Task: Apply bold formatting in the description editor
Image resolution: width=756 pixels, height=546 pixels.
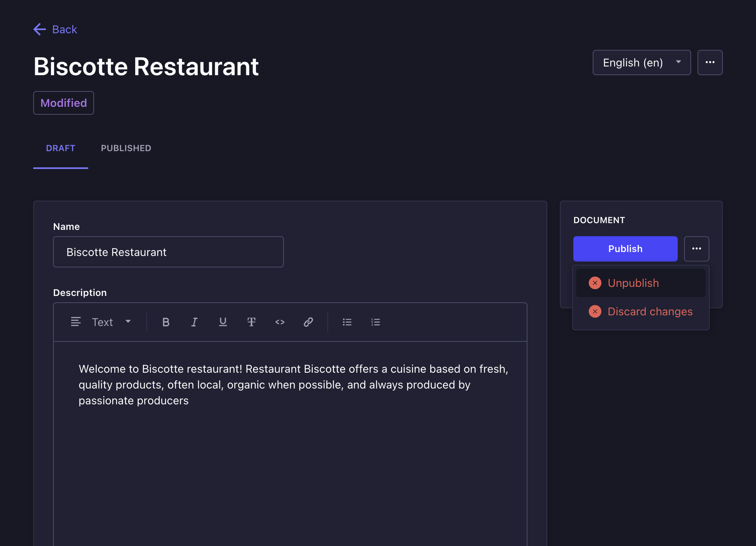Action: pyautogui.click(x=166, y=322)
